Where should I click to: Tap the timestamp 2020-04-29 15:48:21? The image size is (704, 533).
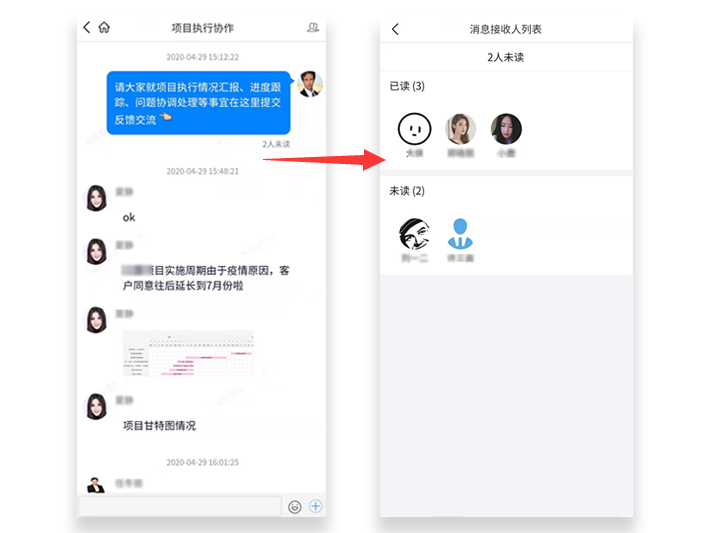pos(202,171)
